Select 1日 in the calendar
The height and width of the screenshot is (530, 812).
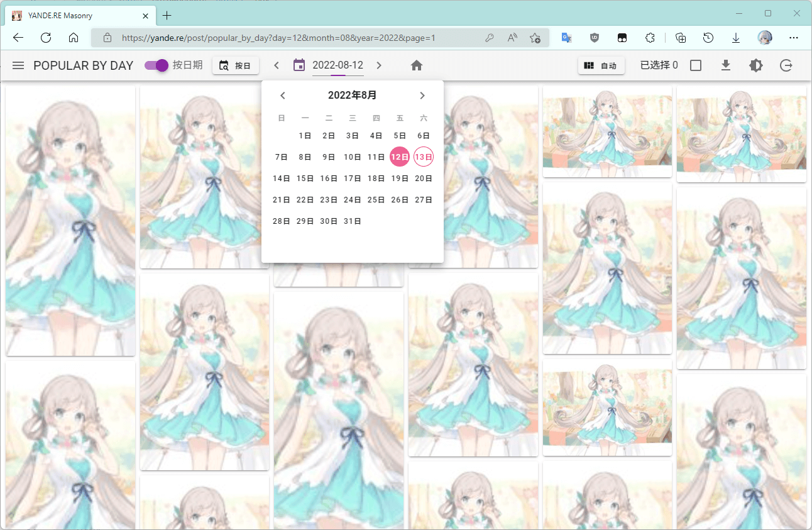coord(305,136)
